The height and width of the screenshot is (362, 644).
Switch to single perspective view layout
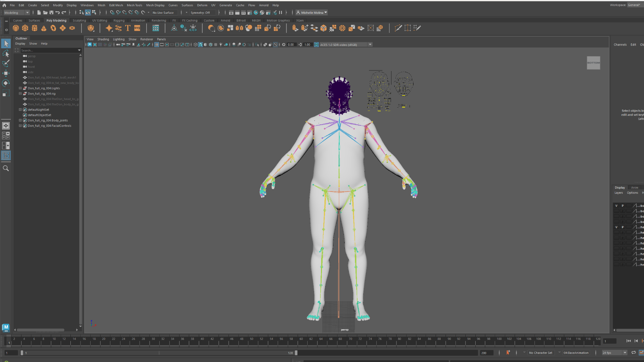click(6, 126)
